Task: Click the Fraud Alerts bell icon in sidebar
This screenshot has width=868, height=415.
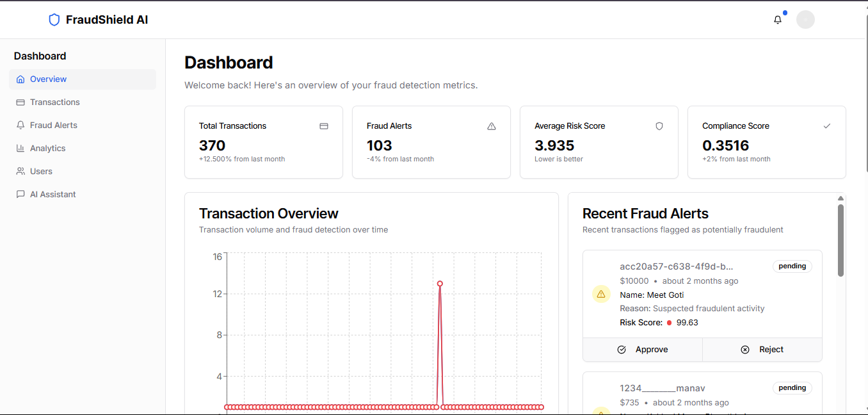Action: [x=20, y=126]
